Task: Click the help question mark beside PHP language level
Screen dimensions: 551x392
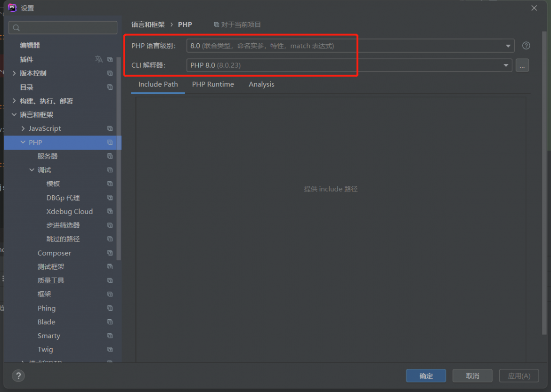Action: (526, 46)
